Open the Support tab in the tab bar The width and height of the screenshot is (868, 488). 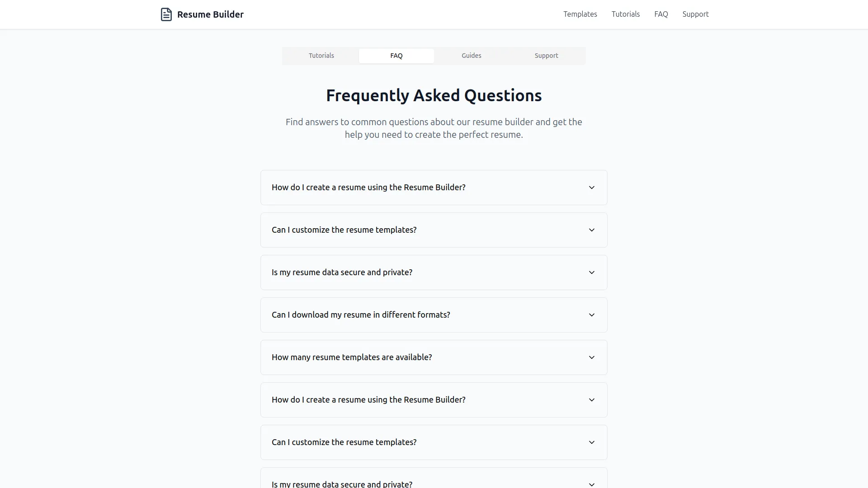(x=546, y=56)
